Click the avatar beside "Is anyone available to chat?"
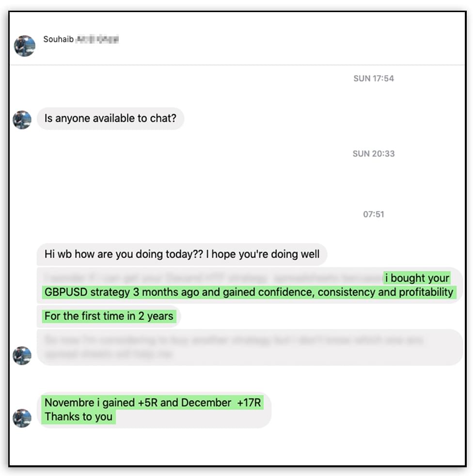Image resolution: width=475 pixels, height=476 pixels. coord(22,120)
